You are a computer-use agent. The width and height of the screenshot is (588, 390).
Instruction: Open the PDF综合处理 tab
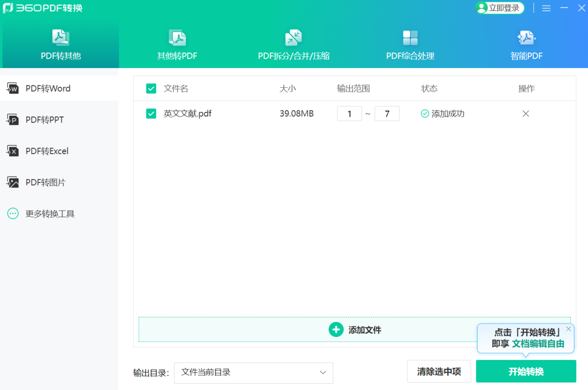[410, 44]
